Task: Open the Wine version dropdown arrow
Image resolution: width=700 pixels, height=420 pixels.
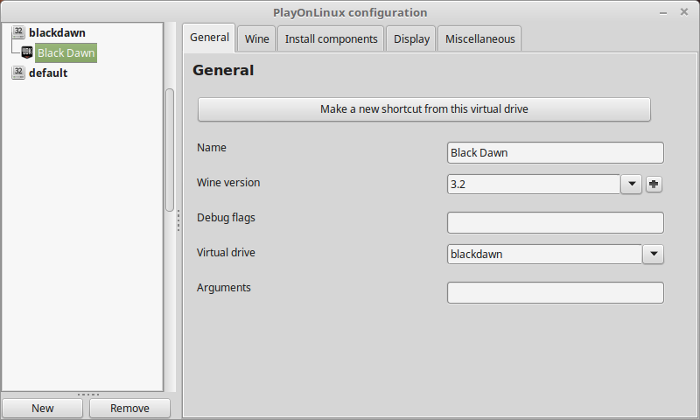Action: click(631, 184)
